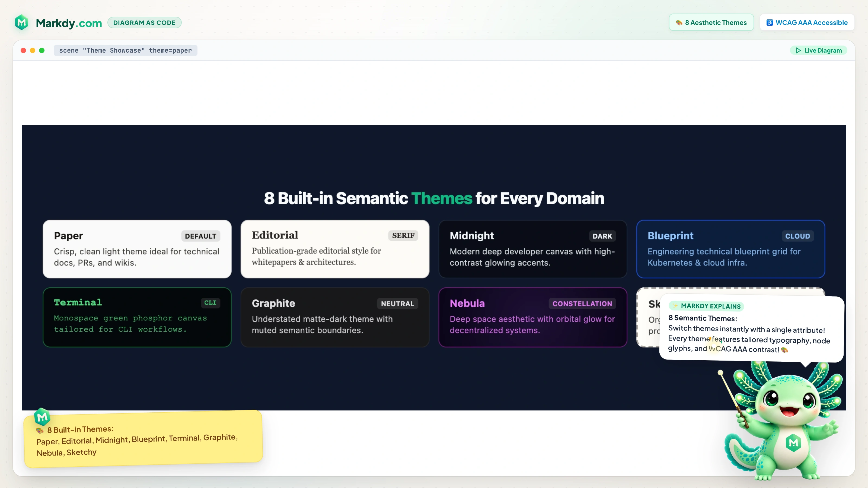Click the palette icon in Aesthetic Themes
The width and height of the screenshot is (868, 488).
(x=679, y=23)
